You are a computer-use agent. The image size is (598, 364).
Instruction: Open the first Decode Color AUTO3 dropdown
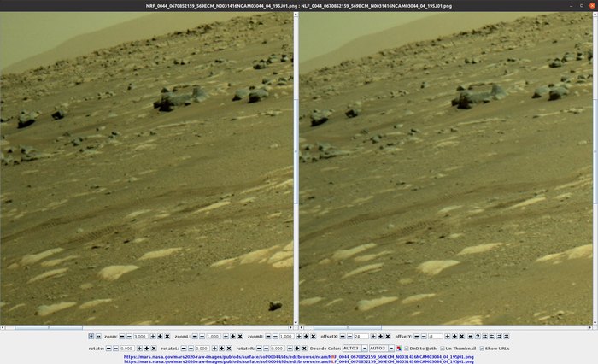pos(355,349)
